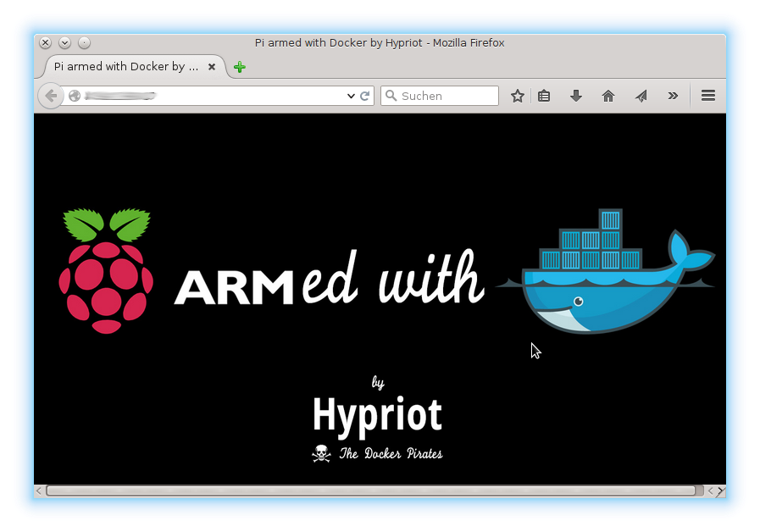The height and width of the screenshot is (532, 760).
Task: Click the Send page paper-plane icon
Action: (641, 96)
